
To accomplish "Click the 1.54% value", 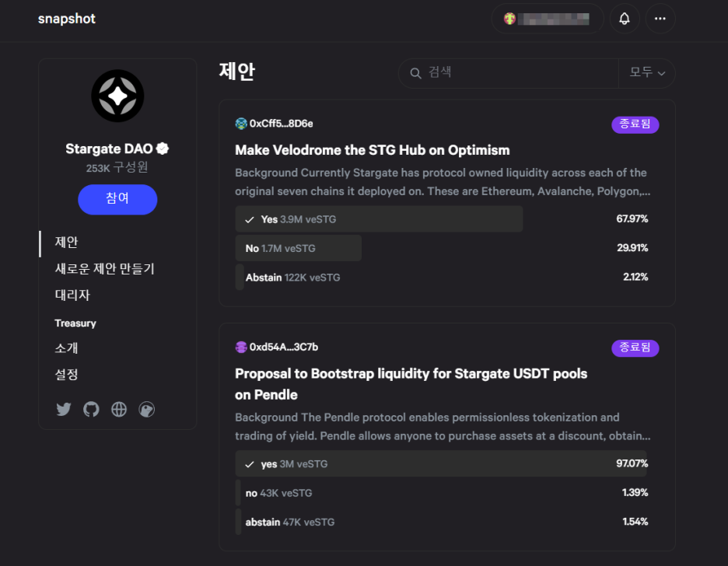I will (635, 522).
